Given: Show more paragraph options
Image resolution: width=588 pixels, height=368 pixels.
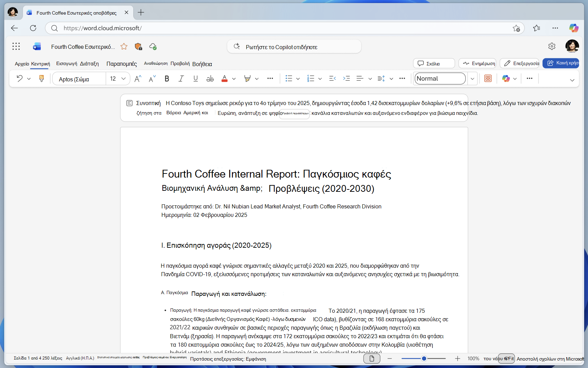Looking at the screenshot, I should pos(403,79).
